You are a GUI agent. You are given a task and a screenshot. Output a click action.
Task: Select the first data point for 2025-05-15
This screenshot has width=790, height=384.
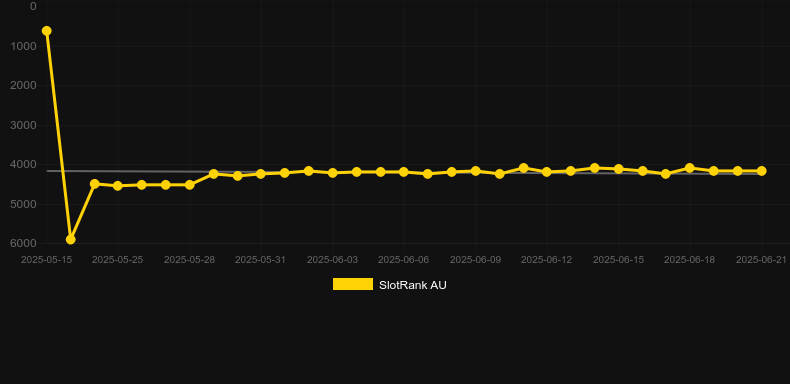click(46, 31)
